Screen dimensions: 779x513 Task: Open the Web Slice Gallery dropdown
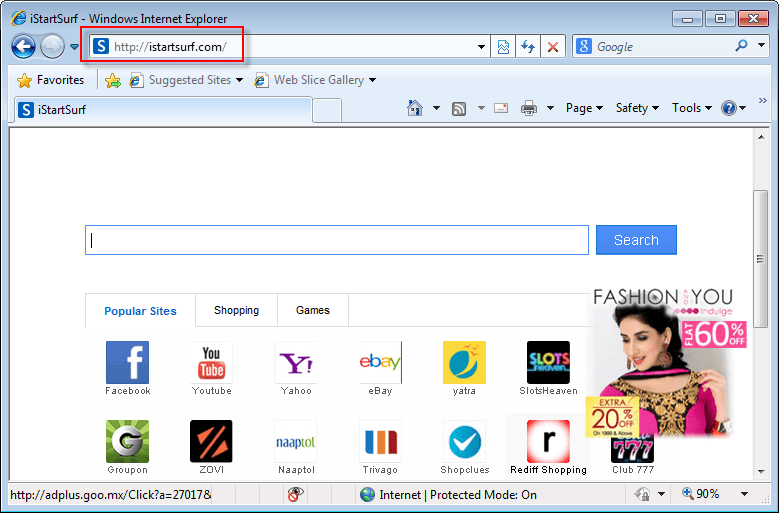(315, 80)
